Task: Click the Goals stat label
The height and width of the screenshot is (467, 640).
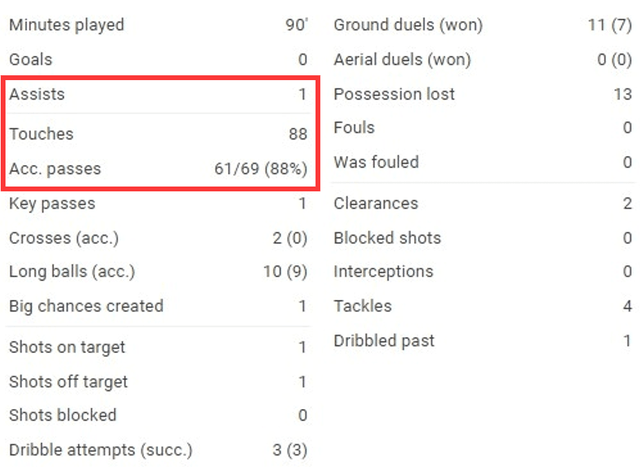Action: 31,60
